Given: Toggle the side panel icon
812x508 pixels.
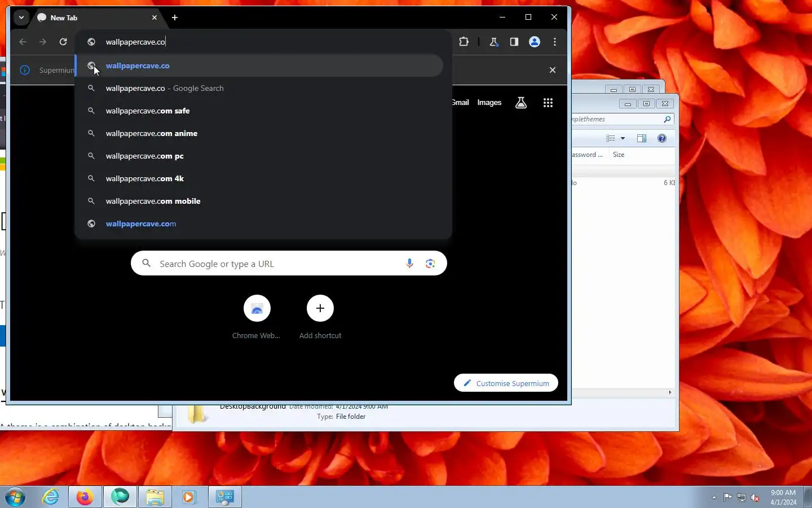Looking at the screenshot, I should 514,42.
